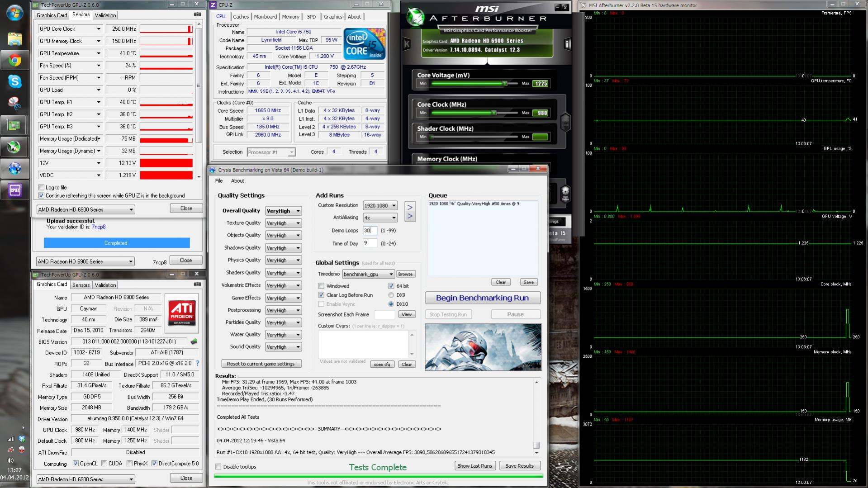
Task: Open the Timedemo dropdown
Action: pos(368,274)
